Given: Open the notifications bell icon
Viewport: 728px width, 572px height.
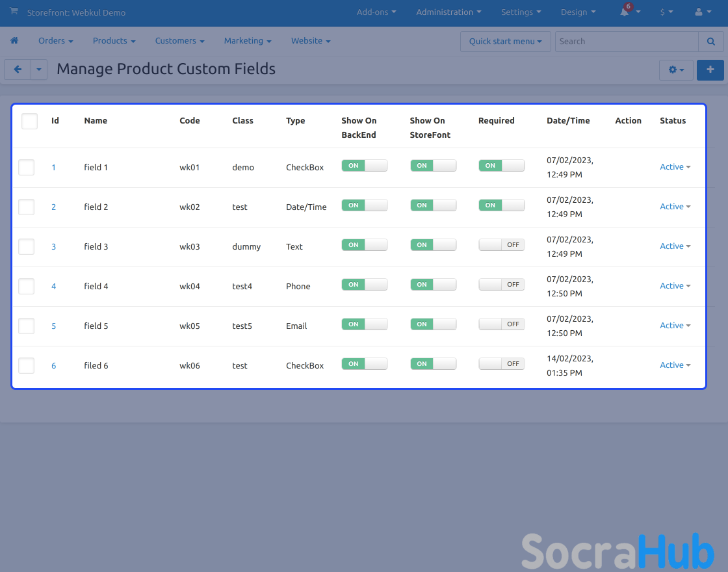Looking at the screenshot, I should 625,12.
